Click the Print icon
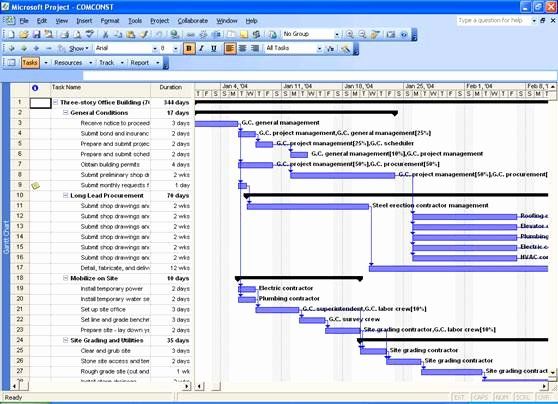 (64, 35)
